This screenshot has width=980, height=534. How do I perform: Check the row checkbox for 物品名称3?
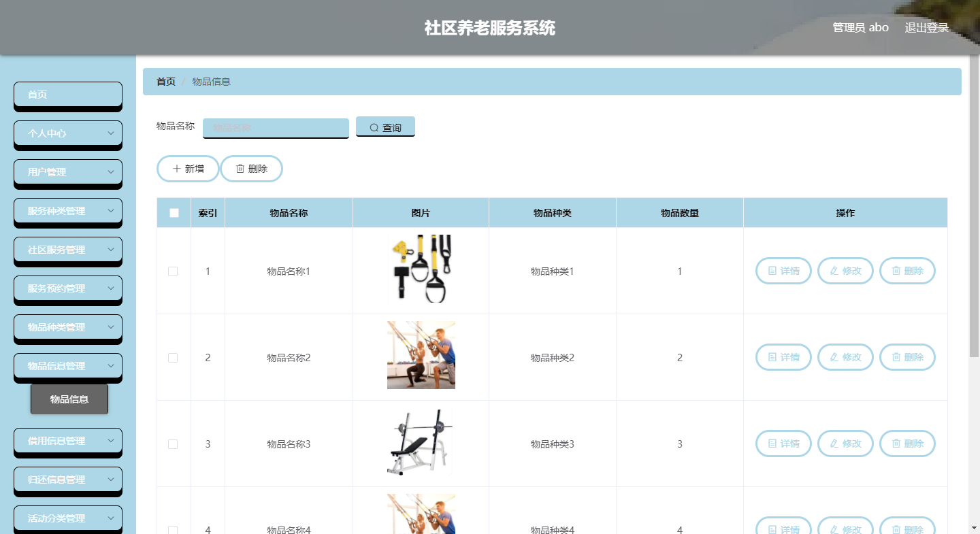tap(173, 444)
